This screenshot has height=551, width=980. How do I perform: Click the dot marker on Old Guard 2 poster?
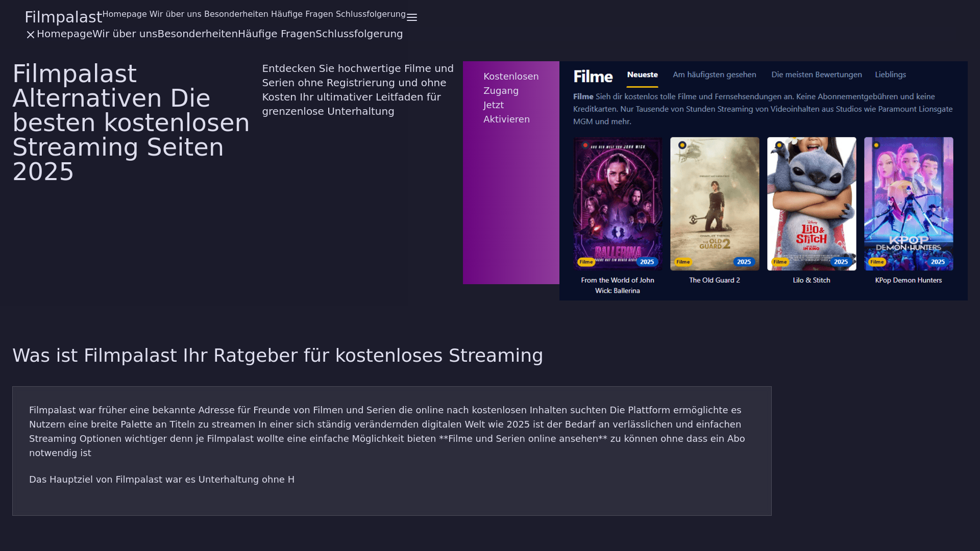click(x=682, y=145)
